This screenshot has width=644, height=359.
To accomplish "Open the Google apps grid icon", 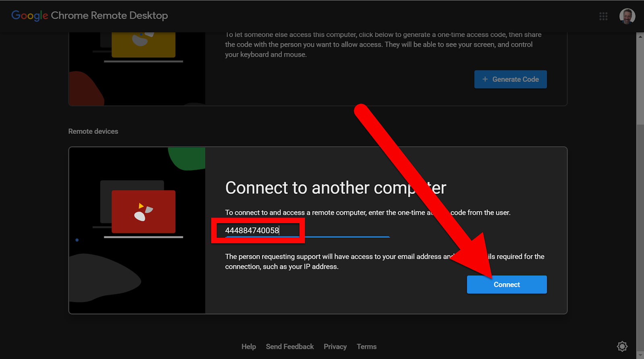I will pyautogui.click(x=603, y=16).
